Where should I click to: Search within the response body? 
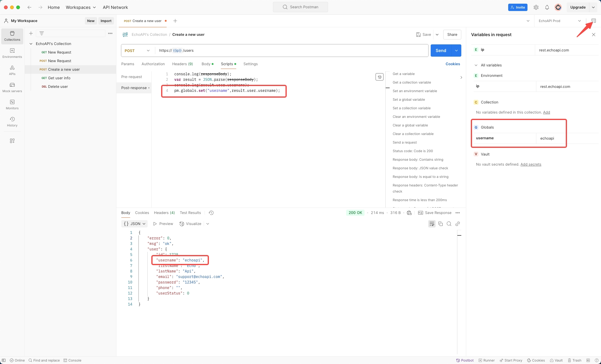tap(449, 224)
